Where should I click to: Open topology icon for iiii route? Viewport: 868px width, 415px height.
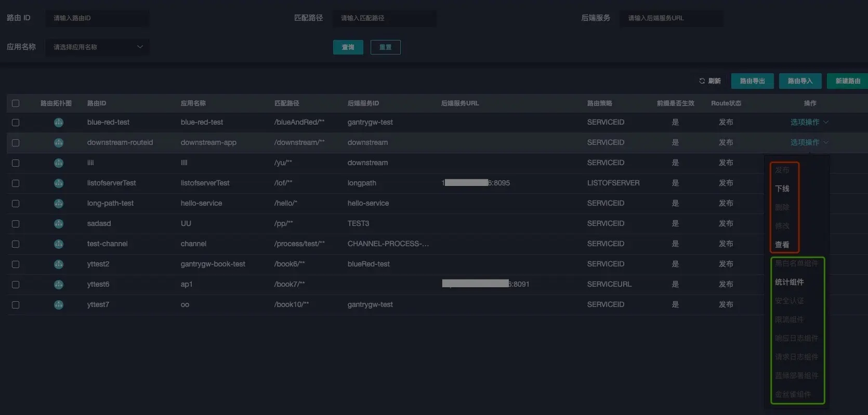(59, 163)
